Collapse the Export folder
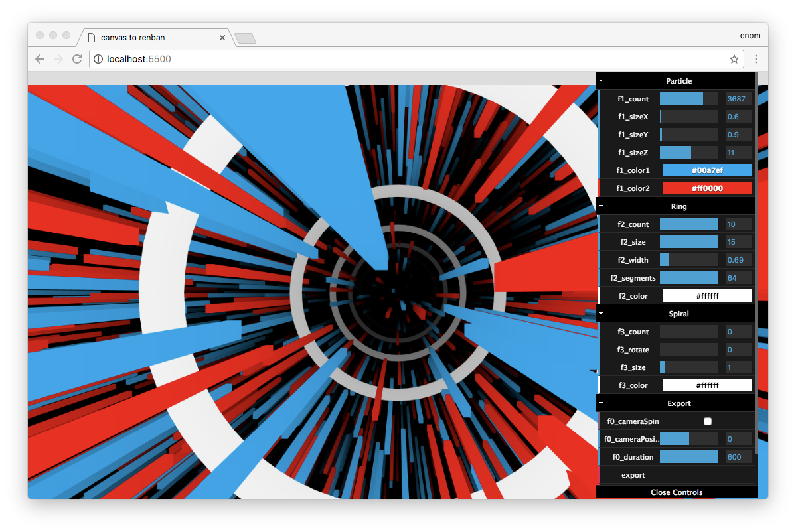 pos(675,404)
